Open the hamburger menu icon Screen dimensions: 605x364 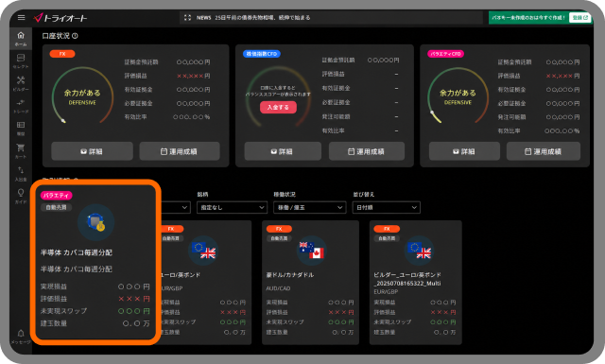pos(21,17)
